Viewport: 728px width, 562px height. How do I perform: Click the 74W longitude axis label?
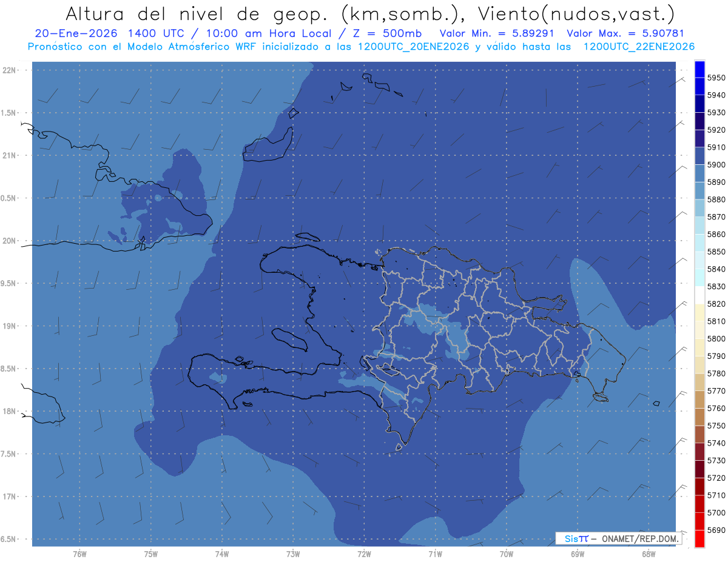tap(222, 554)
